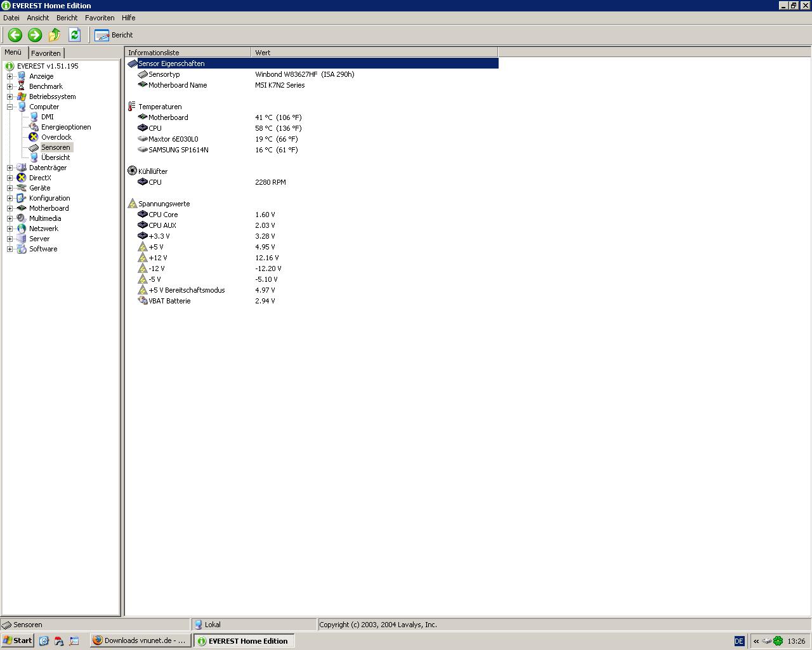Expand the Multimedia tree node

[10, 218]
